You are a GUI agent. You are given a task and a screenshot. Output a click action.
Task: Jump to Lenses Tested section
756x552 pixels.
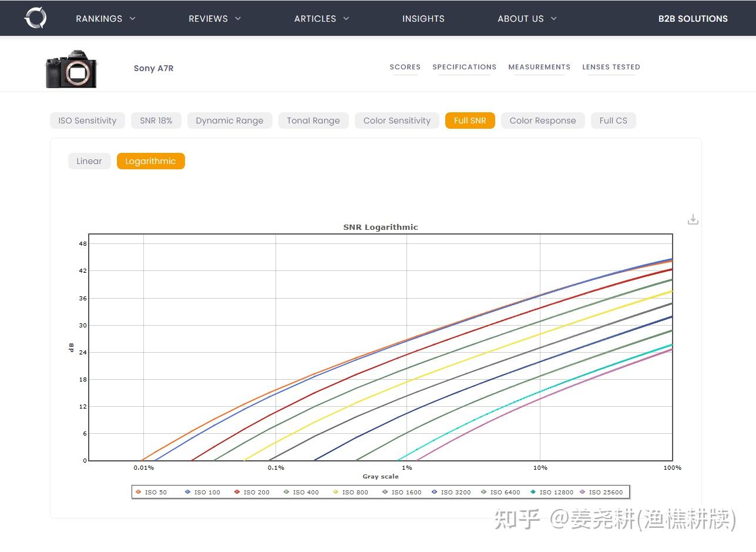[x=611, y=67]
